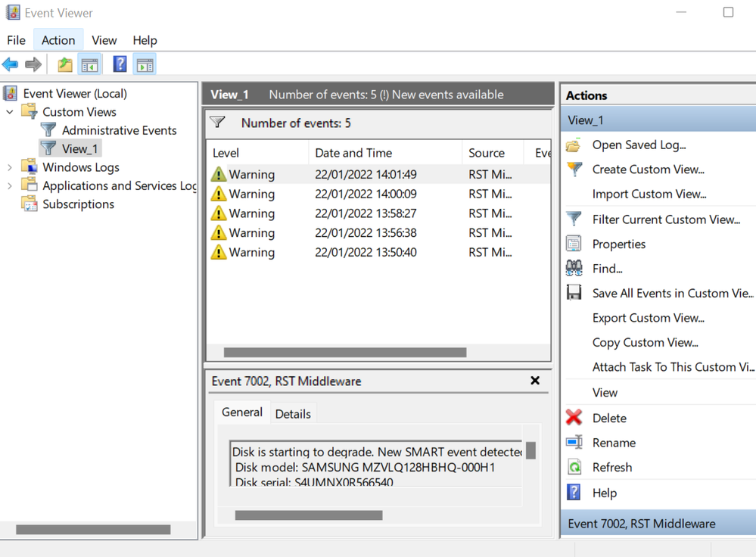Sort by the Level column header

point(257,153)
